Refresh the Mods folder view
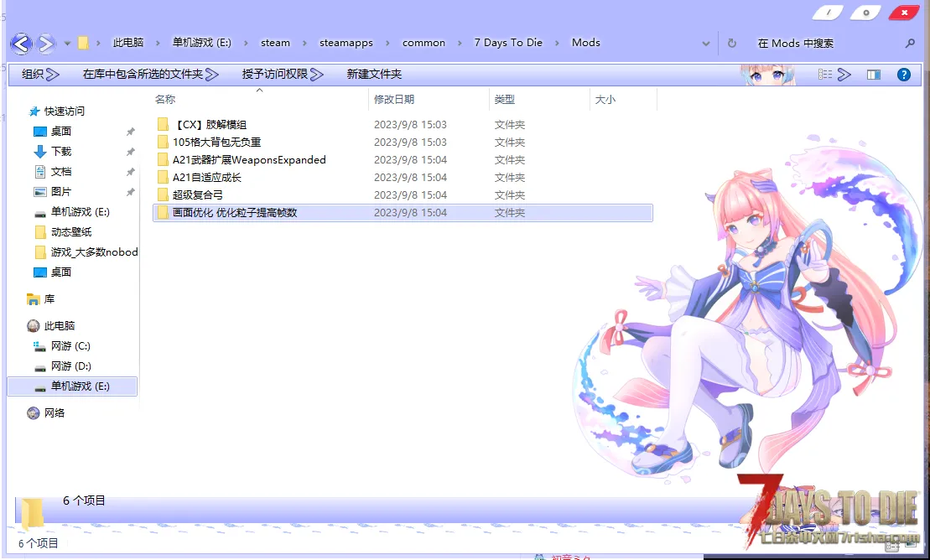The height and width of the screenshot is (560, 930). tap(732, 44)
